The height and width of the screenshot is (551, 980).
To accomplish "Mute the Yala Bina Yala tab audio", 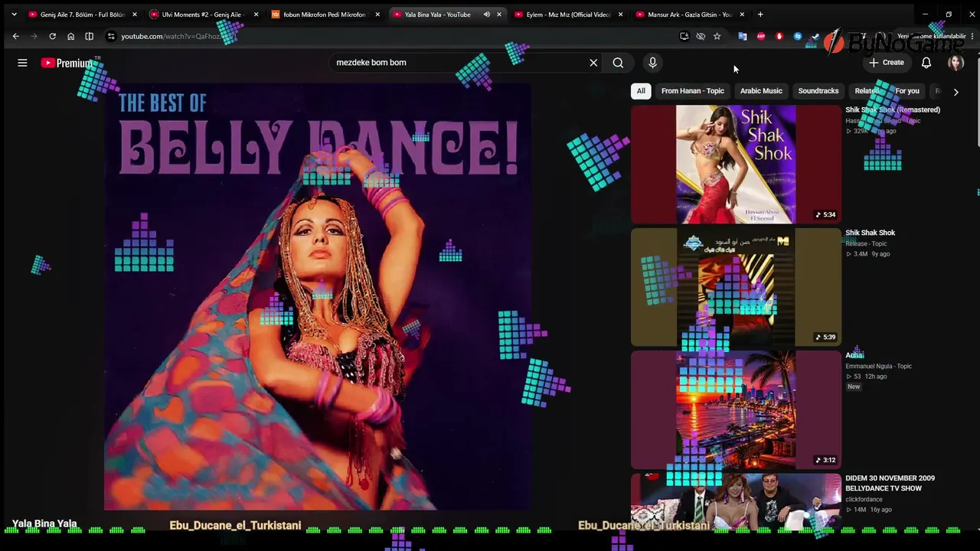I will click(486, 15).
